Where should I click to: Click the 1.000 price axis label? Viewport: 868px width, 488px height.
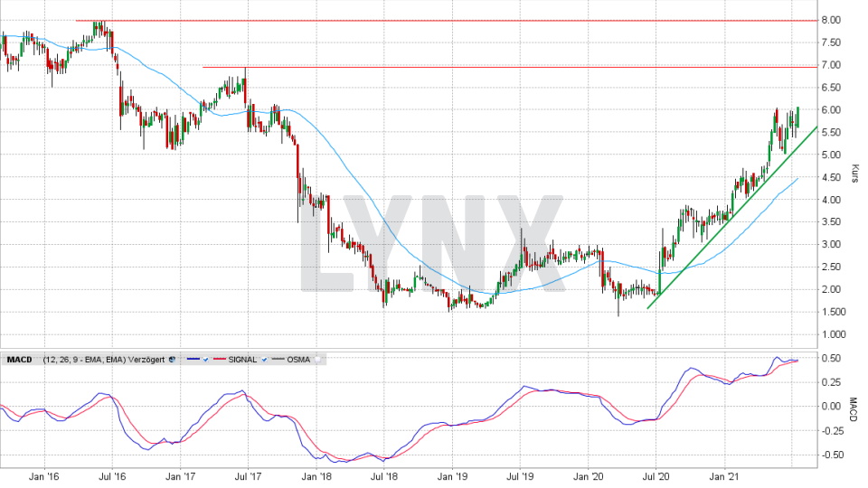click(x=834, y=334)
